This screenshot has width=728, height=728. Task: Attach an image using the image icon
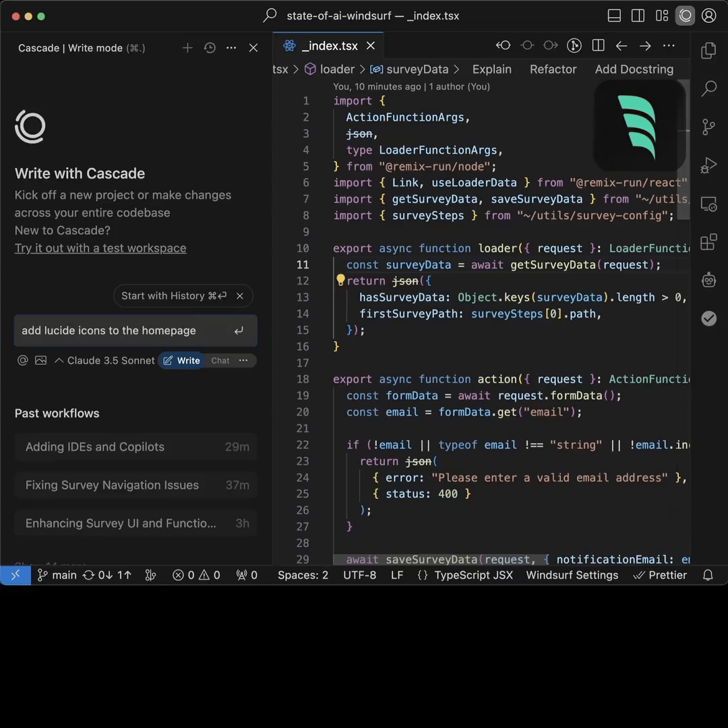(x=41, y=361)
